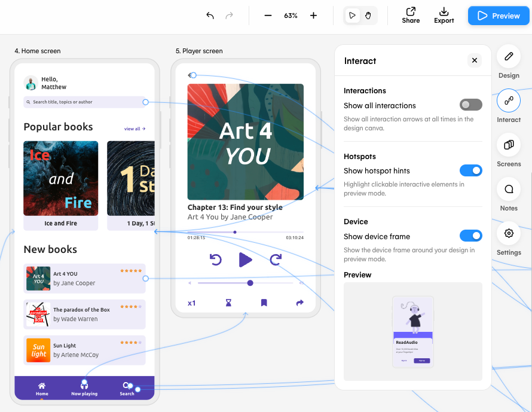This screenshot has width=532, height=412.
Task: Select the Ice and Fire book cover
Action: click(x=61, y=178)
